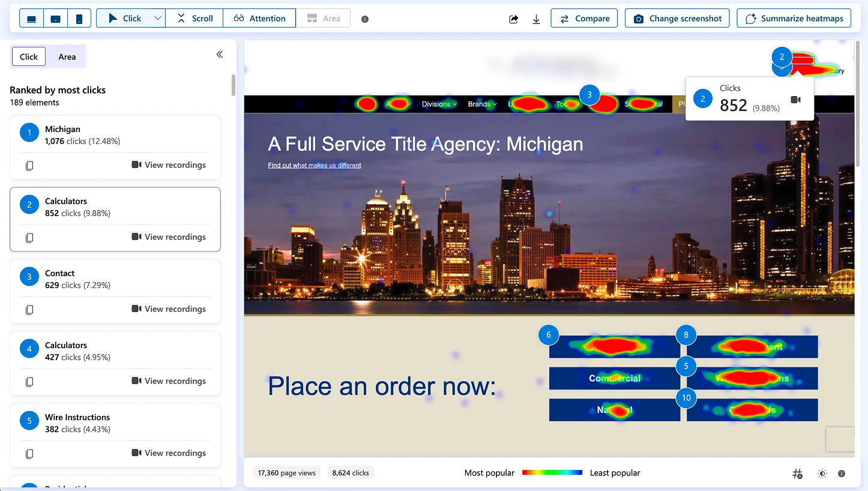Click the share heatmap icon
Screen dimensions: 868x491
coord(513,19)
